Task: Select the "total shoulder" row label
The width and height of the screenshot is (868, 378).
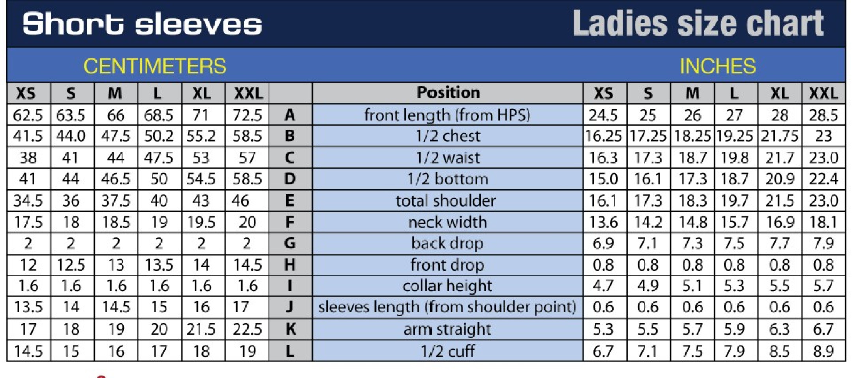Action: (446, 201)
